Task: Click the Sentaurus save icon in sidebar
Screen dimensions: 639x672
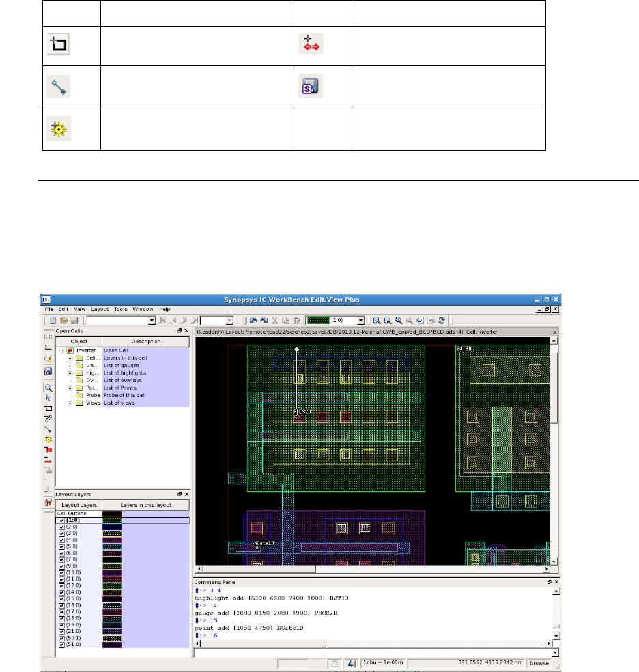Action: point(48,370)
